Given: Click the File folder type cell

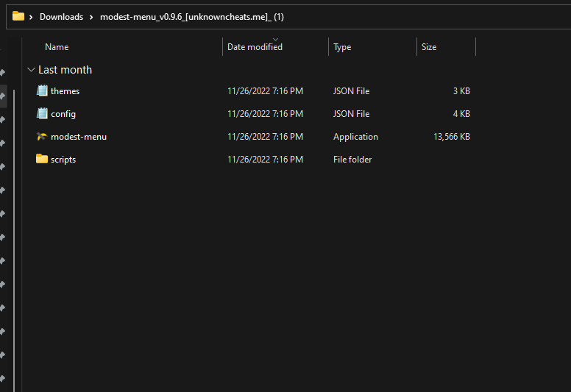Looking at the screenshot, I should (x=352, y=160).
